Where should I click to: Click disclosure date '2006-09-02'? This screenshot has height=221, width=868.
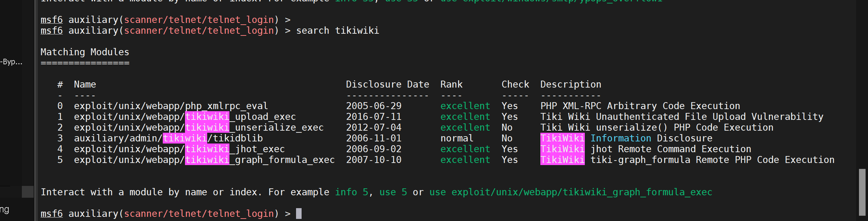[374, 149]
